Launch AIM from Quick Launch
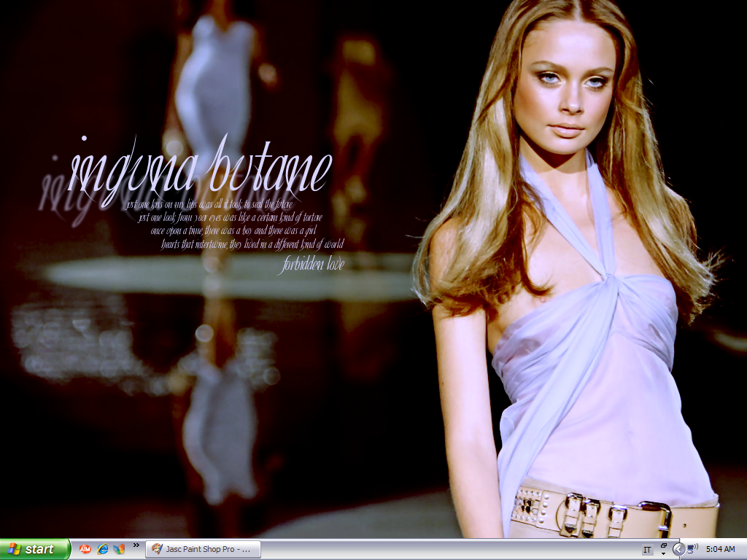The width and height of the screenshot is (747, 560). [85, 549]
